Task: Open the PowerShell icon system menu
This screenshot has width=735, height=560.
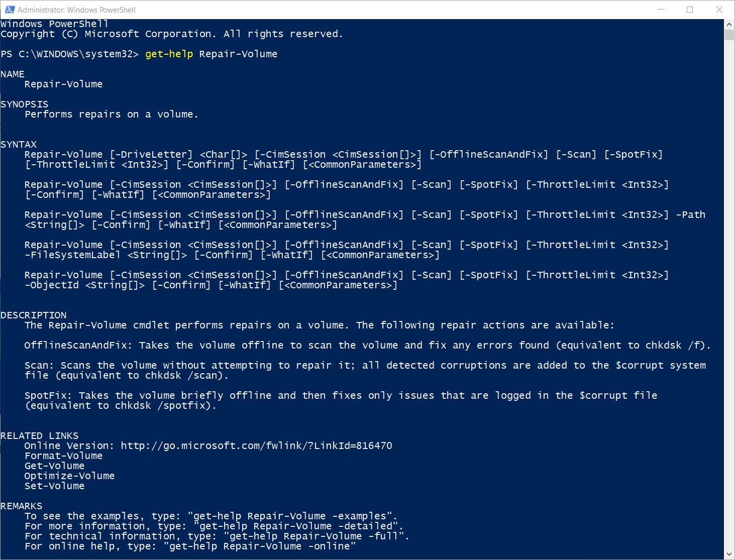Action: coord(10,10)
